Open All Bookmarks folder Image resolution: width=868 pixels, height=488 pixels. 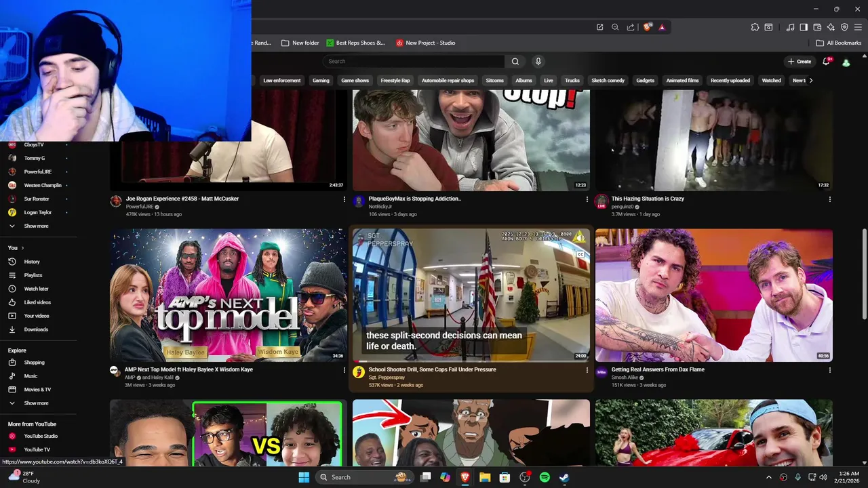(839, 43)
